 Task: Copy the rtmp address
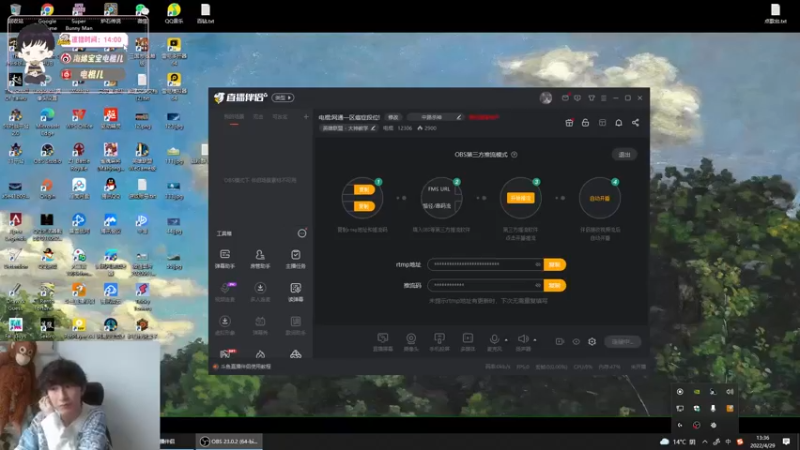555,264
